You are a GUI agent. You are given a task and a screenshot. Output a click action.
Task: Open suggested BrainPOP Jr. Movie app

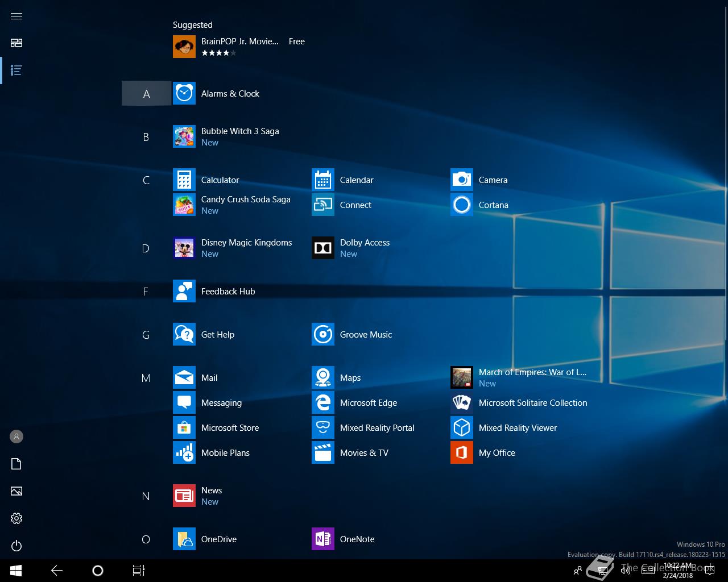(239, 47)
